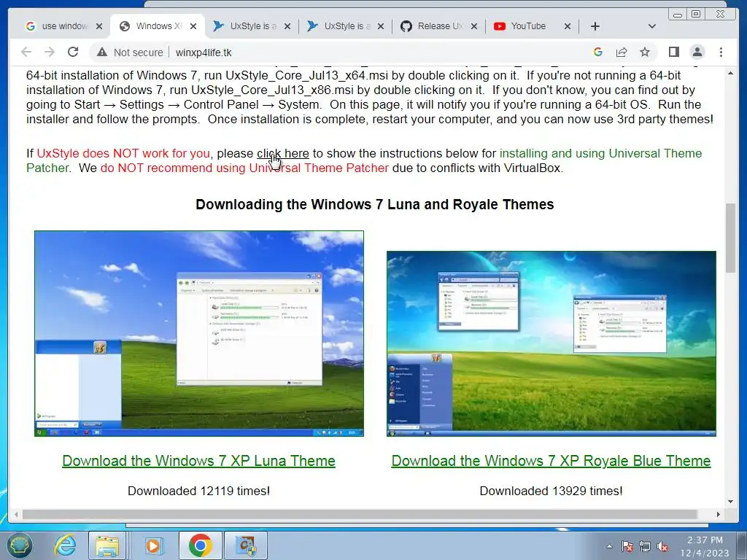Viewport: 747px width, 560px height.
Task: Open Chrome's three-dot menu
Action: pyautogui.click(x=721, y=52)
